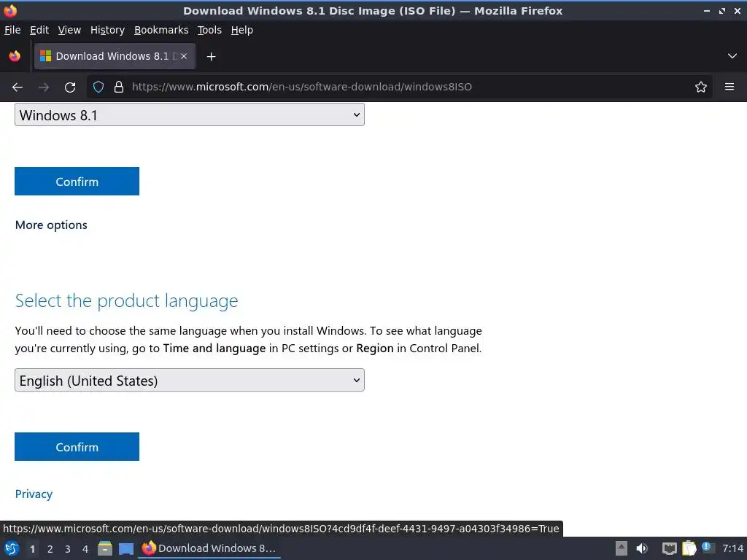The width and height of the screenshot is (747, 560).
Task: Open the Tools menu
Action: (x=209, y=30)
